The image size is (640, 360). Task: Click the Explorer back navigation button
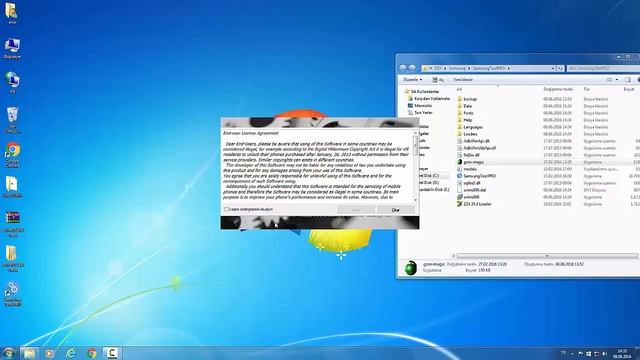click(x=403, y=68)
